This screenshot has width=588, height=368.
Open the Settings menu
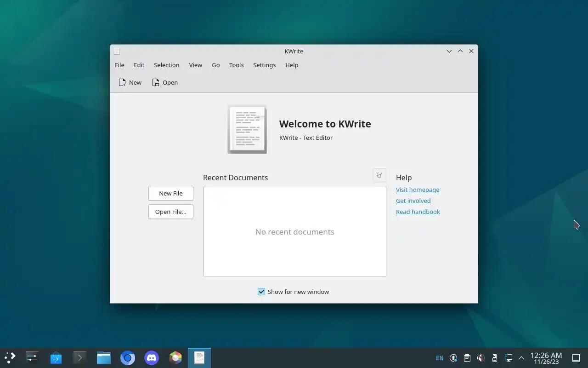(x=264, y=65)
